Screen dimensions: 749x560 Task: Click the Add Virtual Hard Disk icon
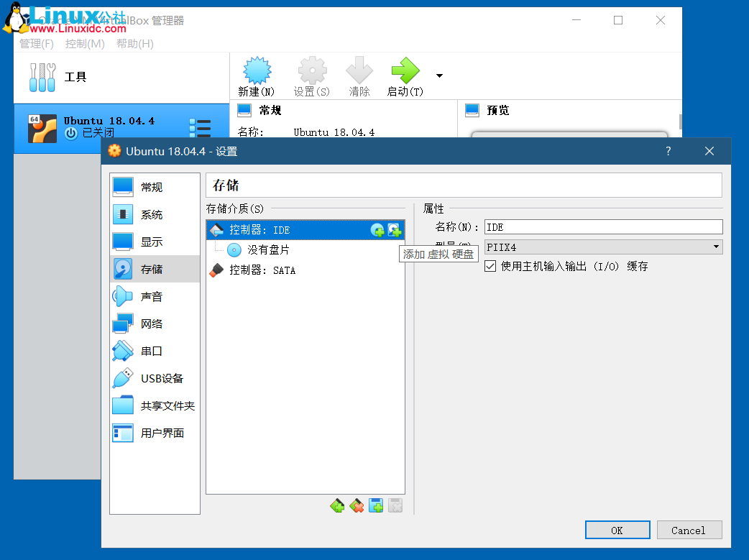pyautogui.click(x=393, y=229)
